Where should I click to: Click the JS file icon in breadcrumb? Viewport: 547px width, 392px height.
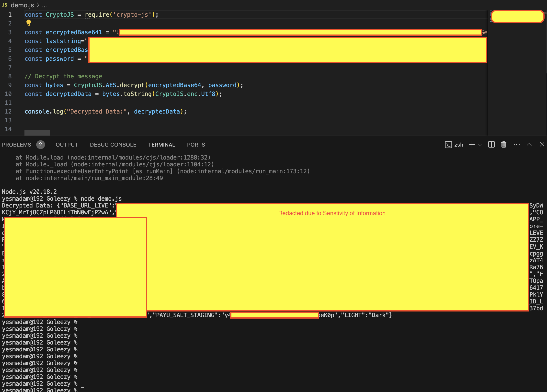point(5,5)
